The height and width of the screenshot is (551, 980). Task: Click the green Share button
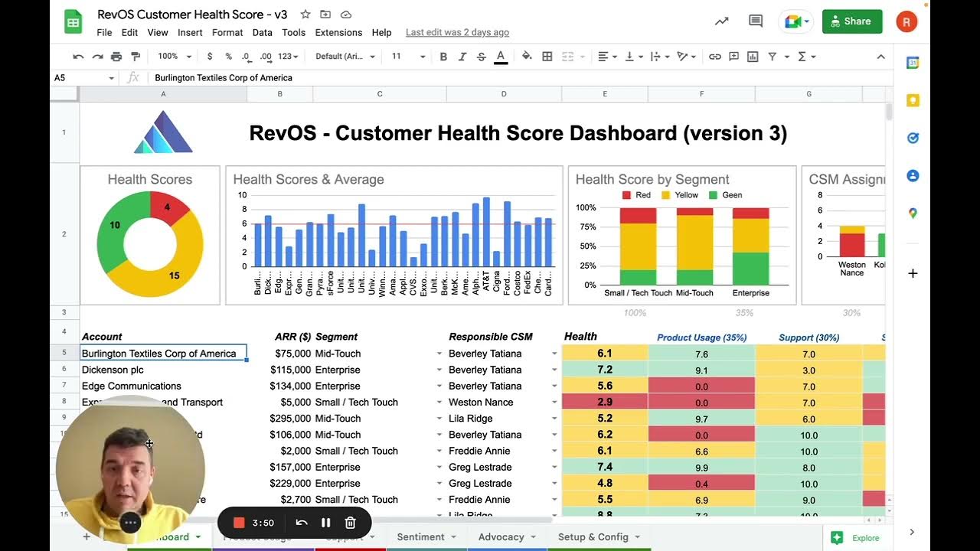[851, 21]
